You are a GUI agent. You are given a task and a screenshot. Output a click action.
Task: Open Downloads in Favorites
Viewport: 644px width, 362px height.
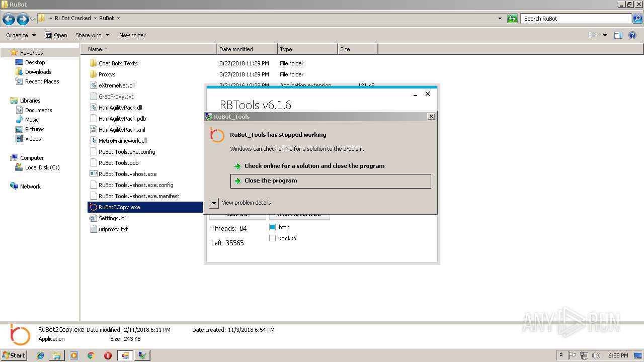pyautogui.click(x=38, y=72)
